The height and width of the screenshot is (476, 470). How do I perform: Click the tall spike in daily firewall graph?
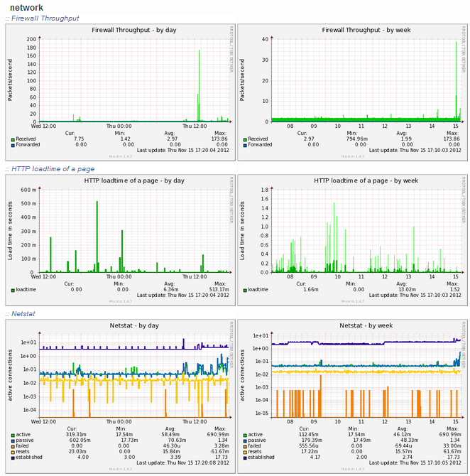[x=199, y=85]
